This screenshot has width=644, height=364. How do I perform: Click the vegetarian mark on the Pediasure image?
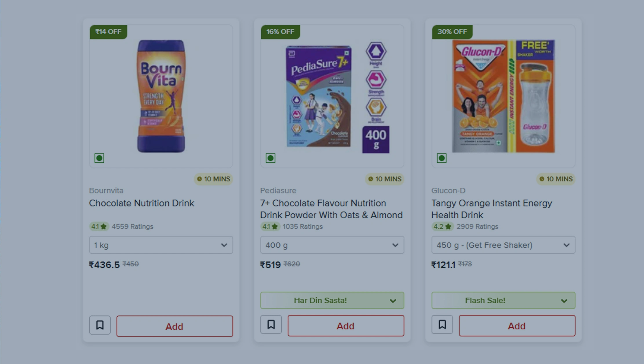tap(271, 158)
